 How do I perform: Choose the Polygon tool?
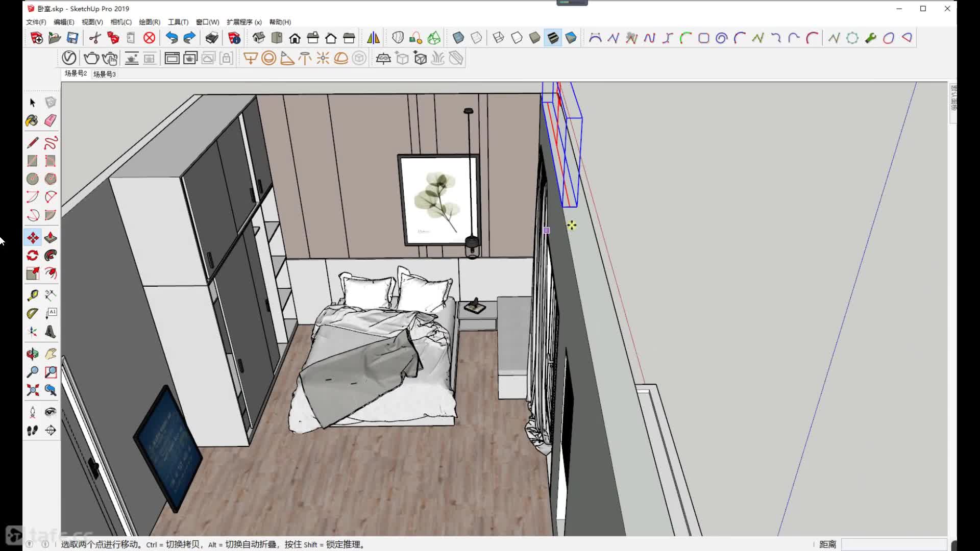51,179
